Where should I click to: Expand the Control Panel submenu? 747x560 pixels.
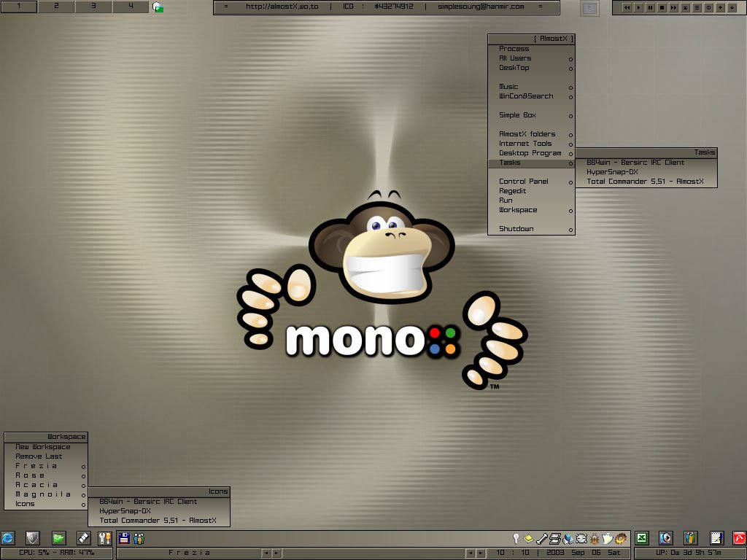[531, 182]
